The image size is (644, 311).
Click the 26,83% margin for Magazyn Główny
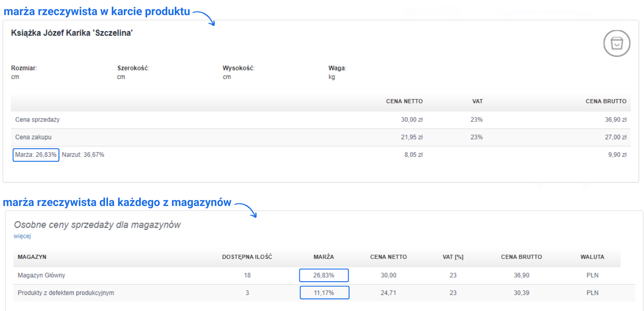point(324,275)
